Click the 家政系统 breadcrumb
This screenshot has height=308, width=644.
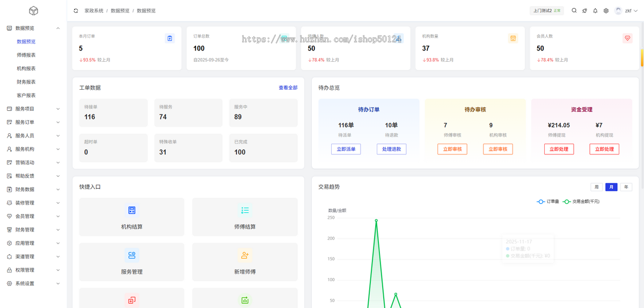94,11
